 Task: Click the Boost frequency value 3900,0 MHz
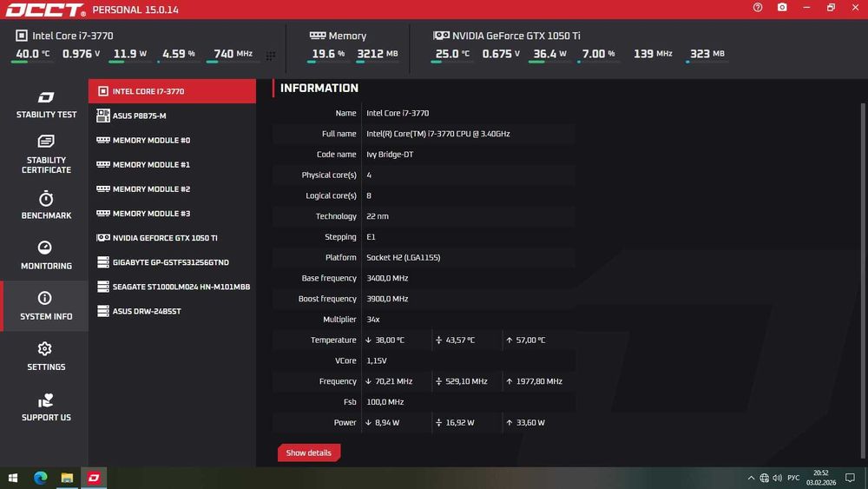coord(387,299)
